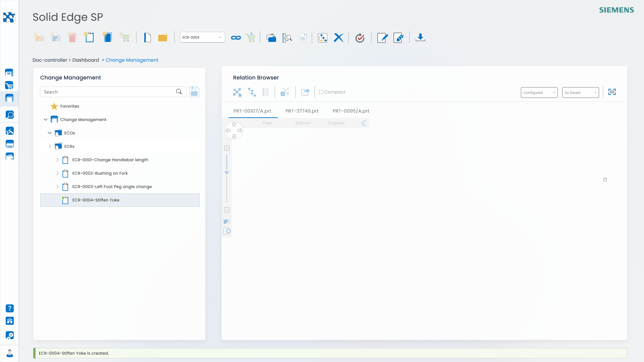
Task: Click the new ECR clipboard icon with star
Action: pos(89,37)
